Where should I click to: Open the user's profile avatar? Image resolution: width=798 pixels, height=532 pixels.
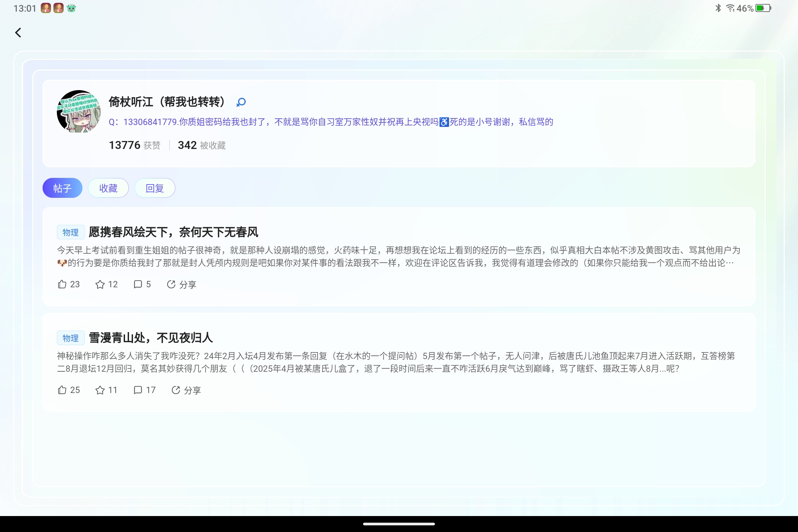pyautogui.click(x=79, y=111)
